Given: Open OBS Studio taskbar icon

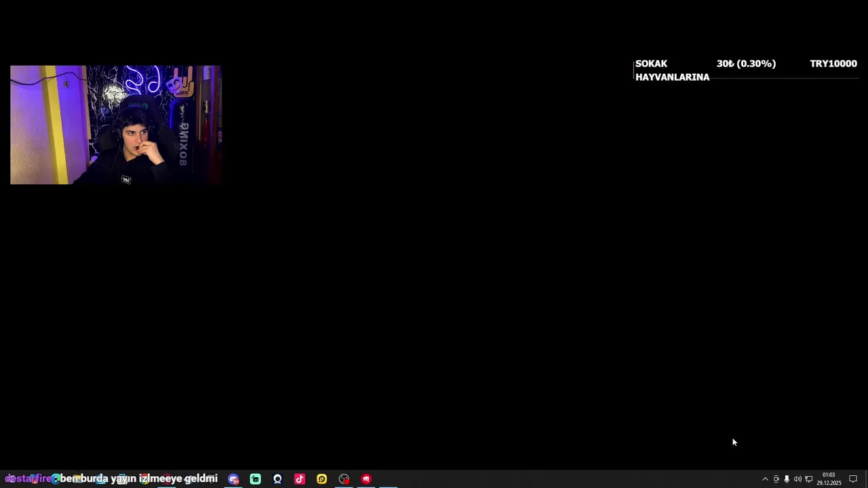Looking at the screenshot, I should (x=344, y=479).
